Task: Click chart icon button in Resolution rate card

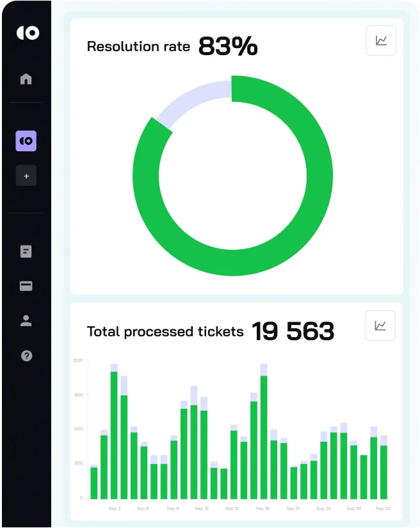Action: pyautogui.click(x=381, y=40)
